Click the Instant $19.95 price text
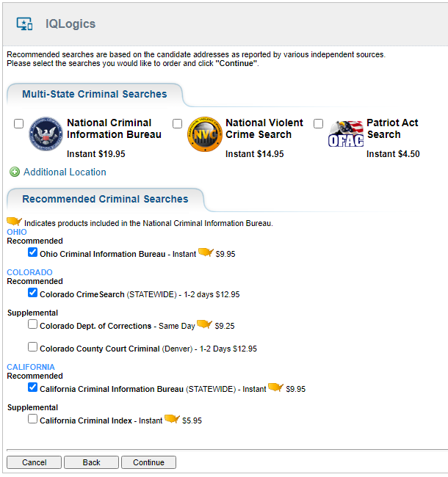 [96, 154]
